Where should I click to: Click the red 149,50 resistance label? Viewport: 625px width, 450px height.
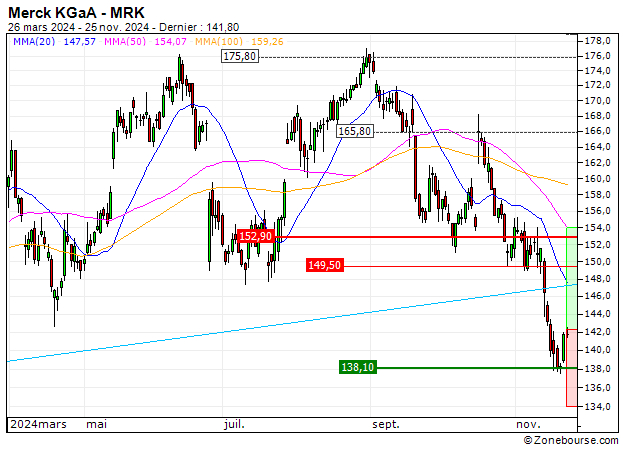click(325, 265)
